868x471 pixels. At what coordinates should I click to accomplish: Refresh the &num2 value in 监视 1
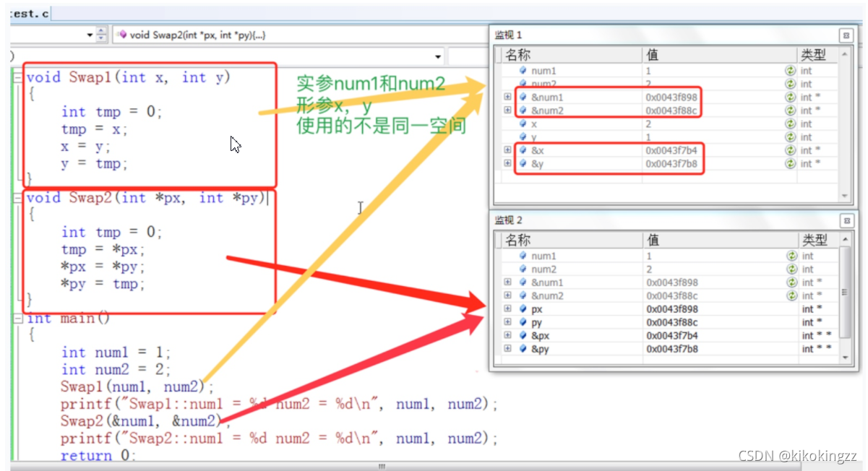pos(791,111)
